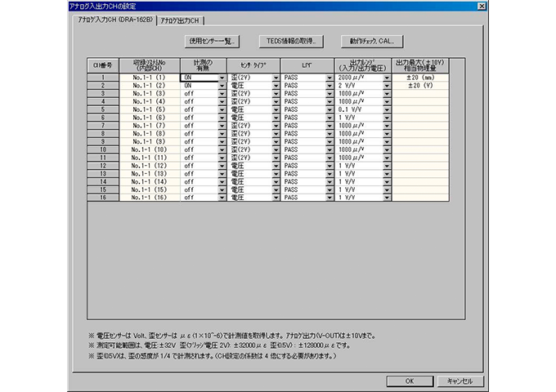Image resolution: width=556 pixels, height=392 pixels.
Task: Open output range 1 V/V dropdown, channel 6
Action: [x=387, y=118]
